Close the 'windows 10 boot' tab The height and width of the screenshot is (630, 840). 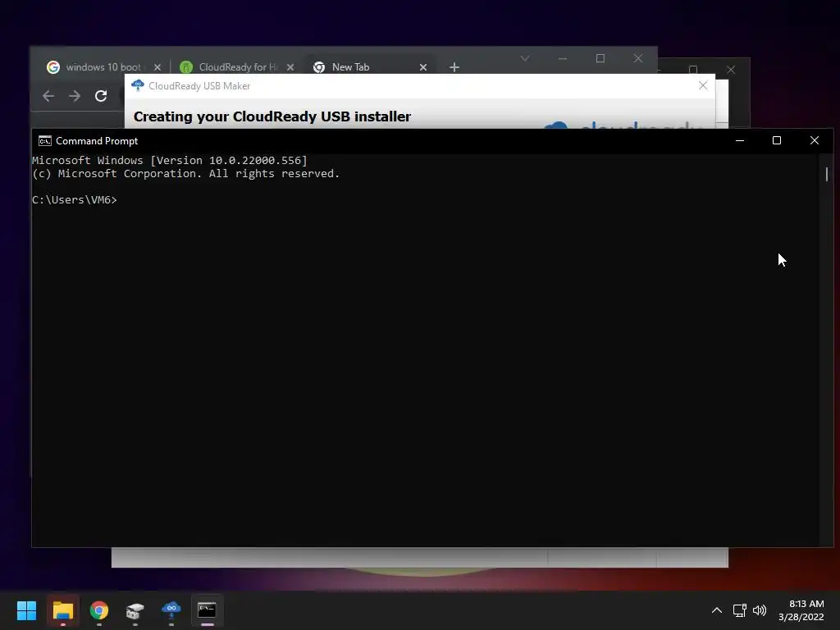157,67
